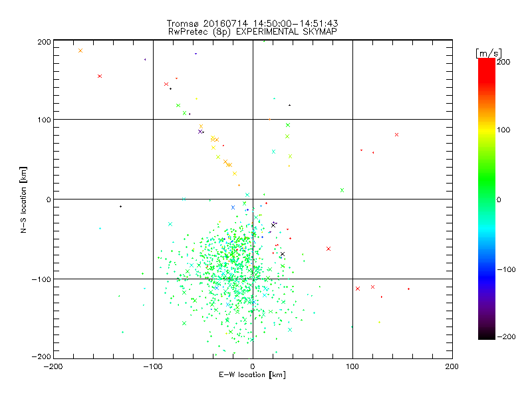Click the colorbar '-200' bottom label

(x=506, y=336)
